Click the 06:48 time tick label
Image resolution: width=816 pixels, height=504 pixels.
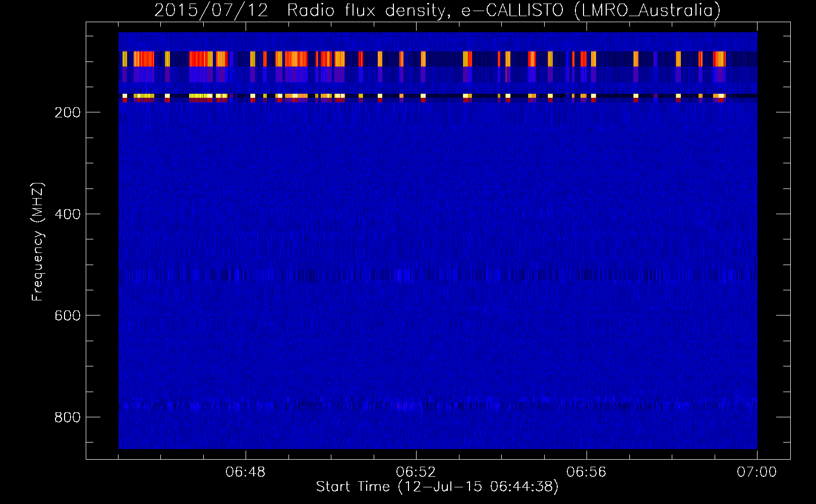coord(246,472)
